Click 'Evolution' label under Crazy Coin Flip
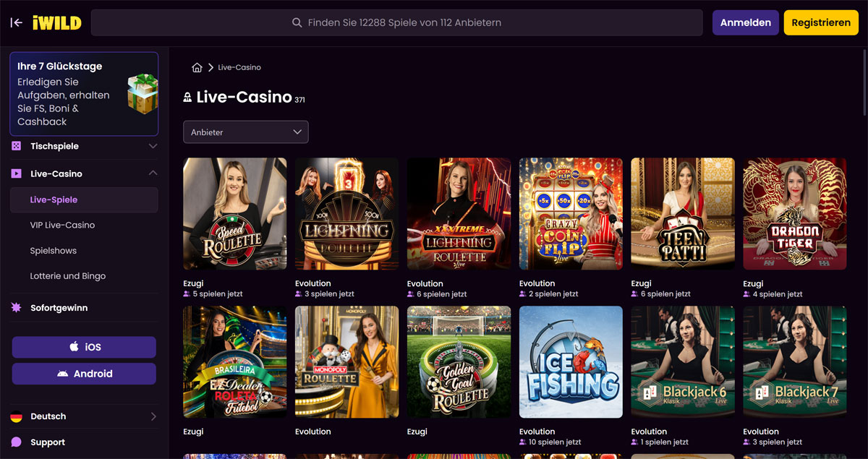The width and height of the screenshot is (868, 459). coord(537,283)
